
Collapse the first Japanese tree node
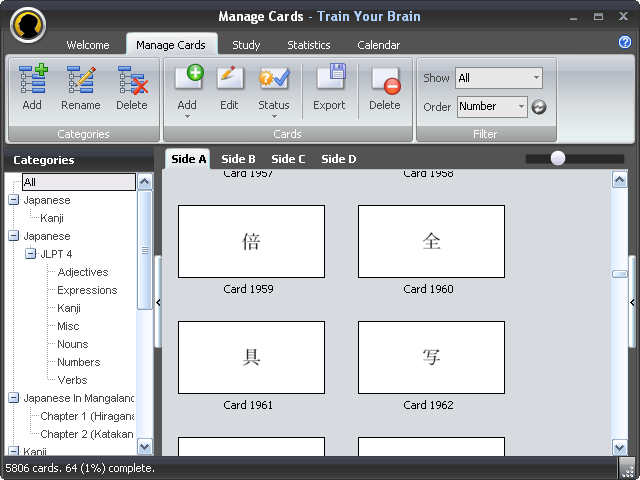(x=13, y=200)
